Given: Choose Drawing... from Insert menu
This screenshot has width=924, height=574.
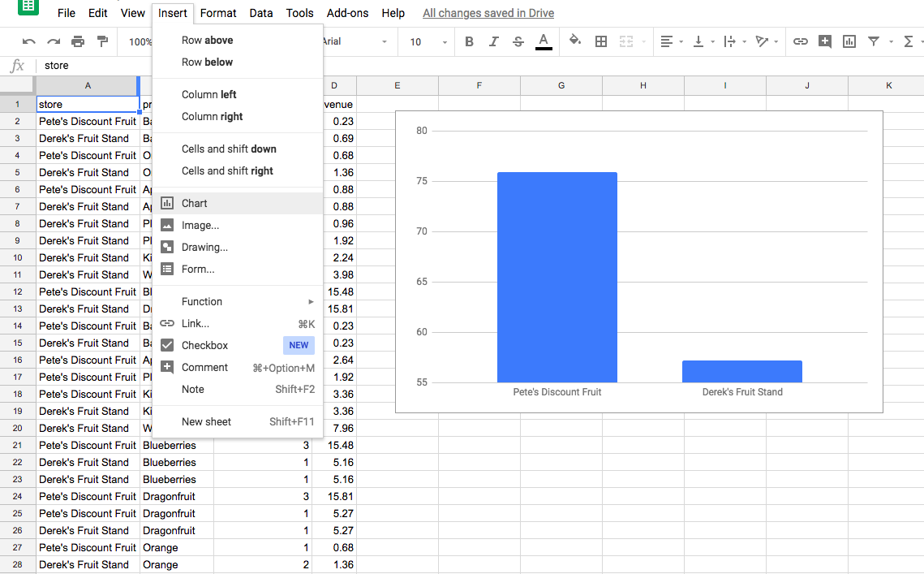Looking at the screenshot, I should click(238, 247).
